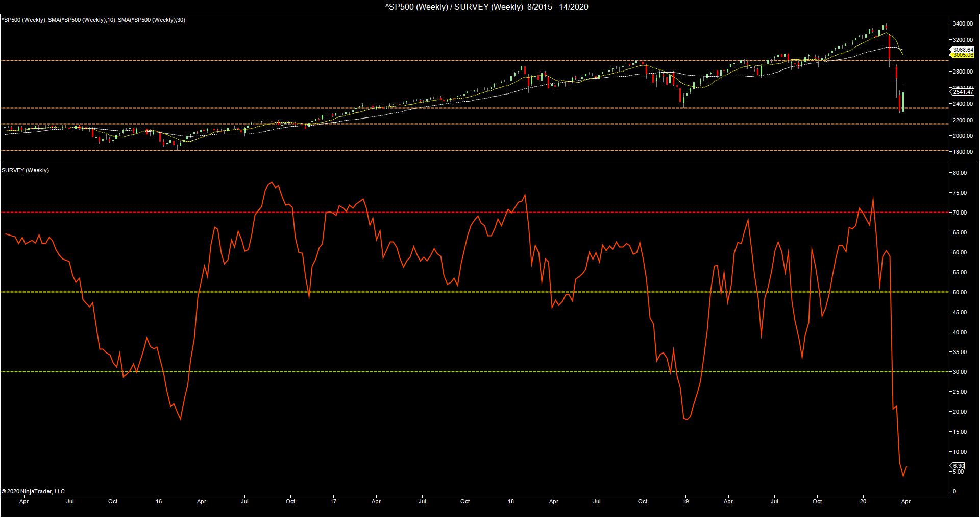This screenshot has width=980, height=518.
Task: Click the 20.00 survey axis label
Action: coord(960,412)
